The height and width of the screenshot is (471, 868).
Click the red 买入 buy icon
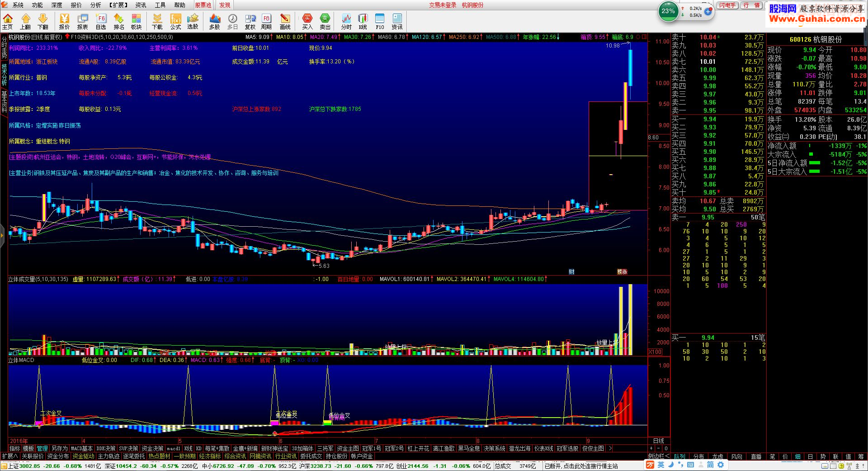pos(307,21)
